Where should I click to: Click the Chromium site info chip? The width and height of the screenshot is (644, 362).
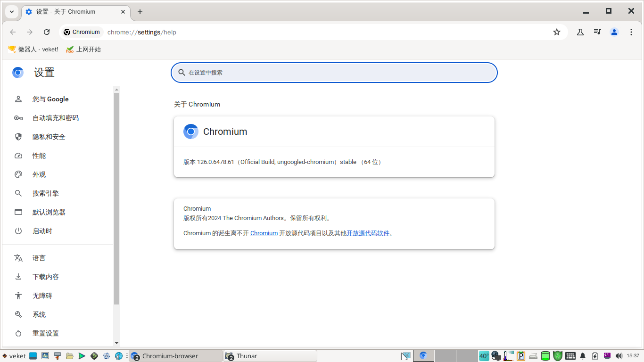(x=82, y=32)
